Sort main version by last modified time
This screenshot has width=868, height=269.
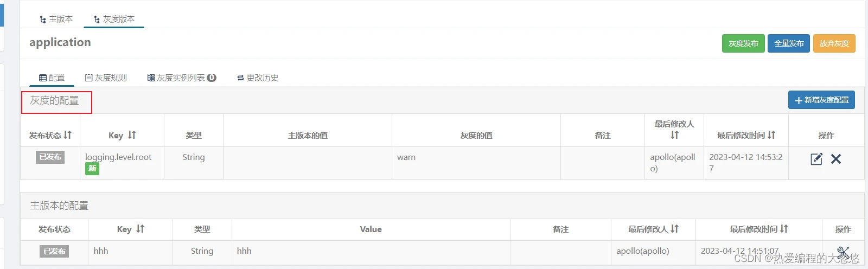(784, 229)
